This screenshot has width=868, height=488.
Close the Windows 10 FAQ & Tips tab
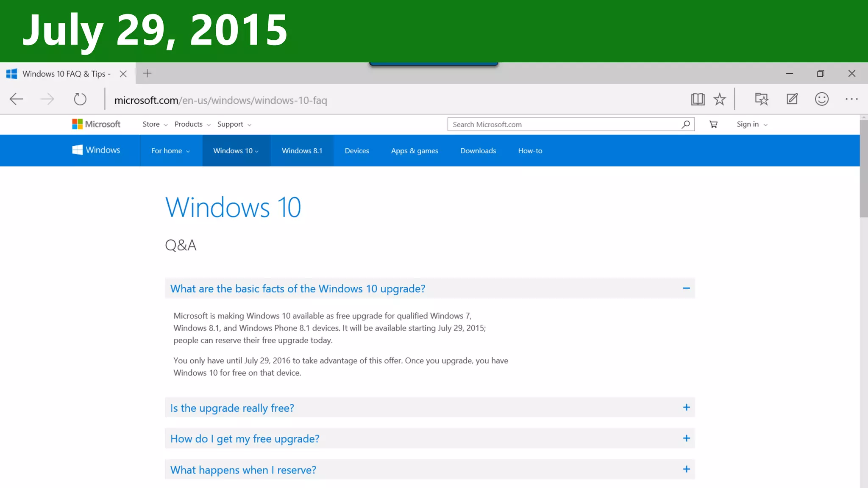(123, 74)
